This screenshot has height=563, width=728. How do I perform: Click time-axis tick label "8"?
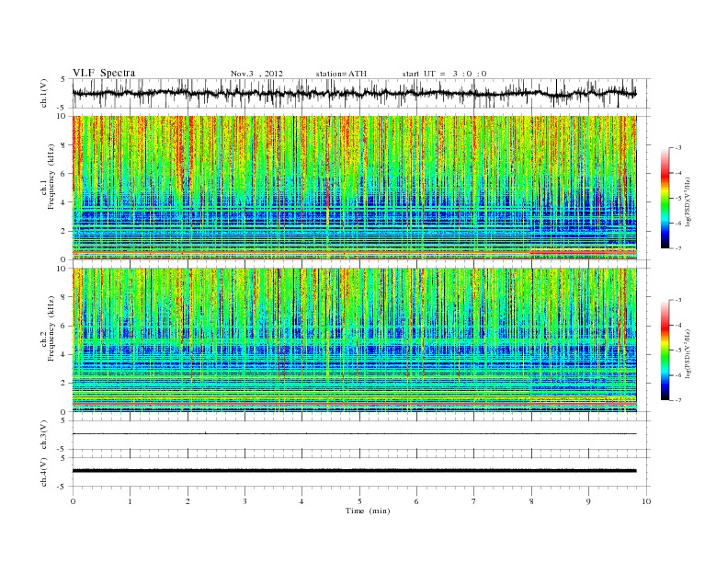(531, 501)
